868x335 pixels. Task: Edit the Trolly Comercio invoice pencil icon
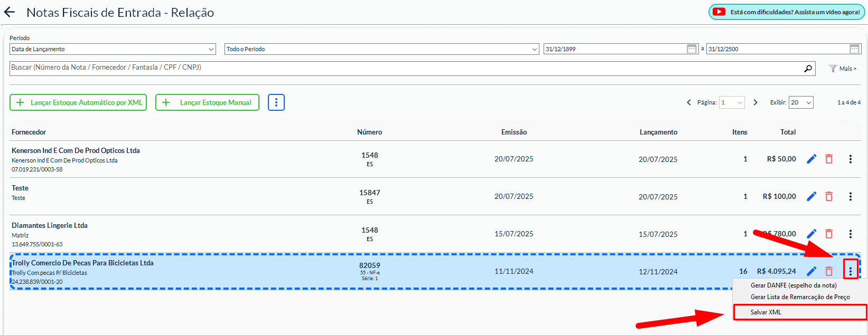coord(811,271)
